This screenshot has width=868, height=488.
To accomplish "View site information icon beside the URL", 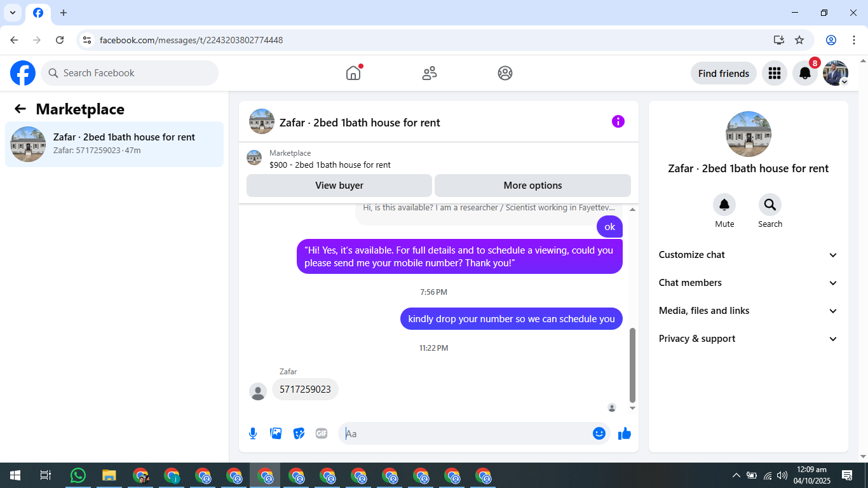I will 87,40.
